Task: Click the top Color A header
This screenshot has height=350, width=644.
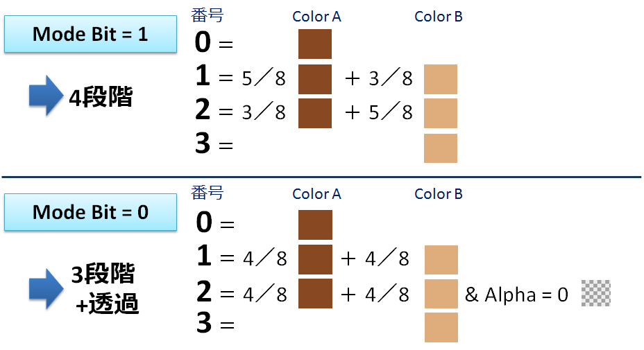Action: click(316, 17)
